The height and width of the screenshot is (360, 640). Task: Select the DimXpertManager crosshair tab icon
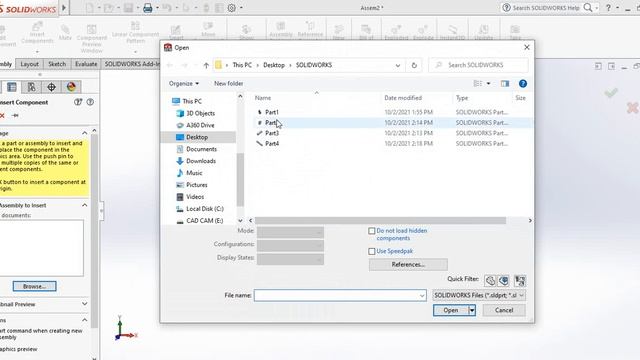click(51, 87)
